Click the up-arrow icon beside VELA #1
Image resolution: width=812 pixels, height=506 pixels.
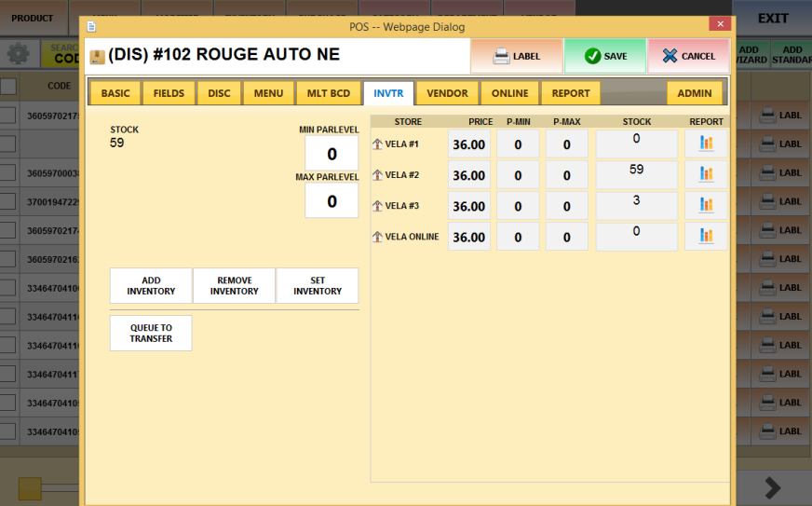point(377,144)
